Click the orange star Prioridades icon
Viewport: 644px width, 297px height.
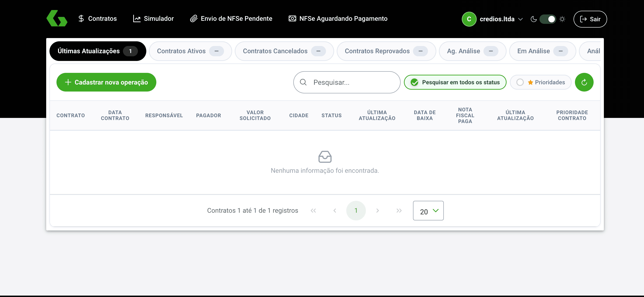pos(531,82)
